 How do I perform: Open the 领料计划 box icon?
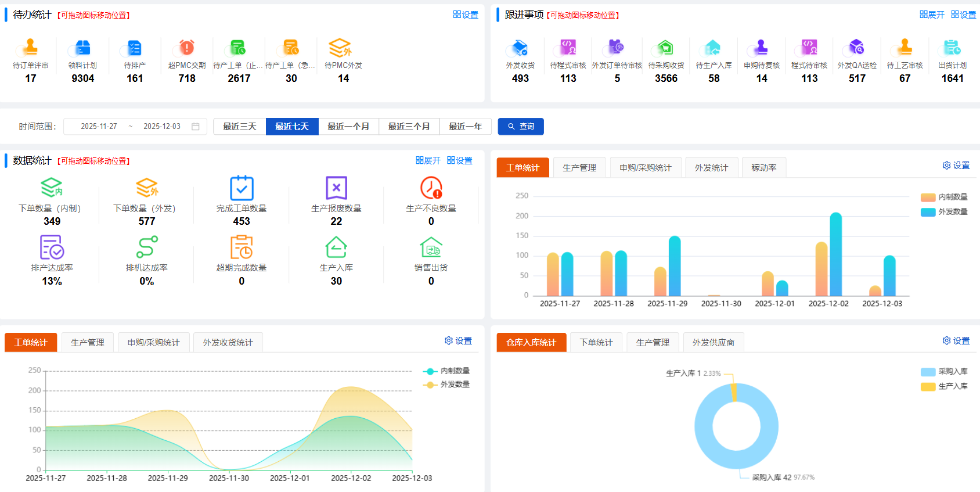(82, 47)
